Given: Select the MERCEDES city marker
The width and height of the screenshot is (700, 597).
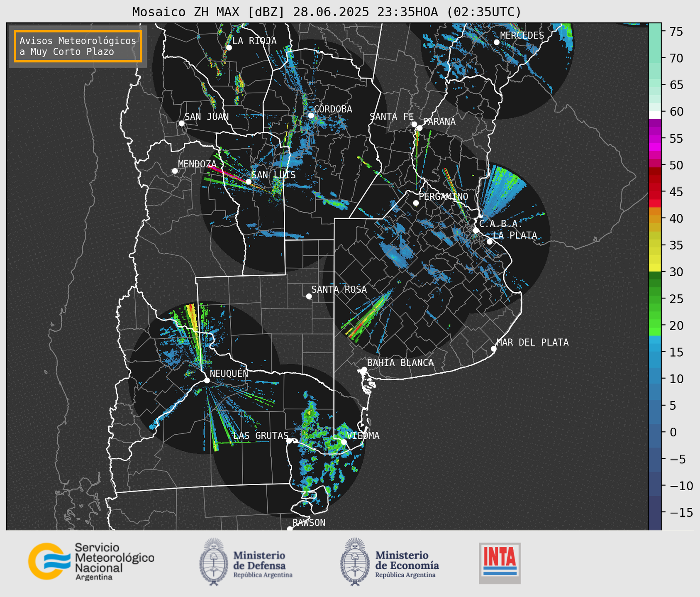Looking at the screenshot, I should point(496,42).
